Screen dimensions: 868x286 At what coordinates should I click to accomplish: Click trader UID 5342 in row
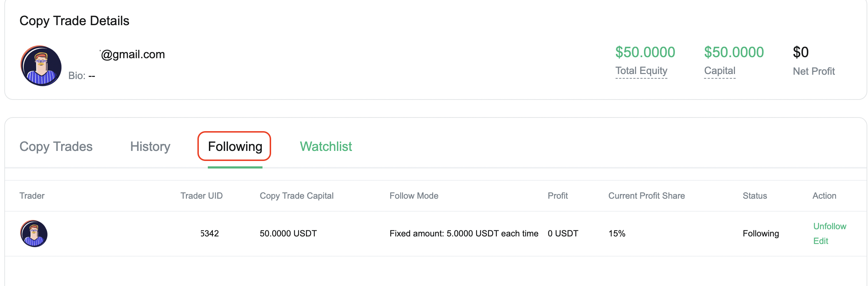pyautogui.click(x=209, y=234)
